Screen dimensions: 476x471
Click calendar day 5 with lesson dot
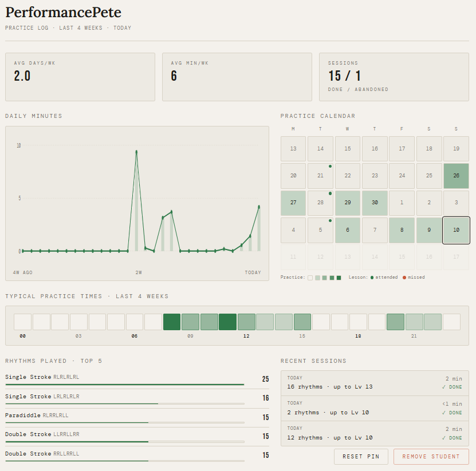[320, 230]
